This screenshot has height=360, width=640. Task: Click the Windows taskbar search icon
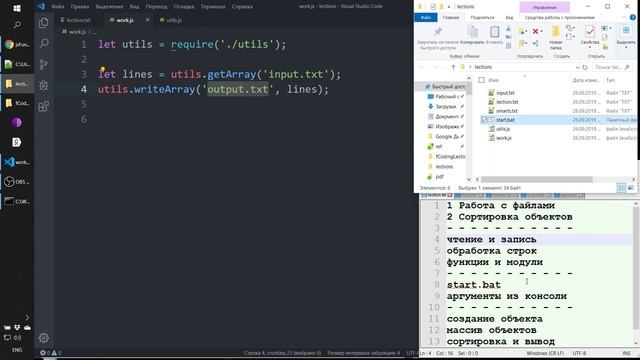click(17, 25)
